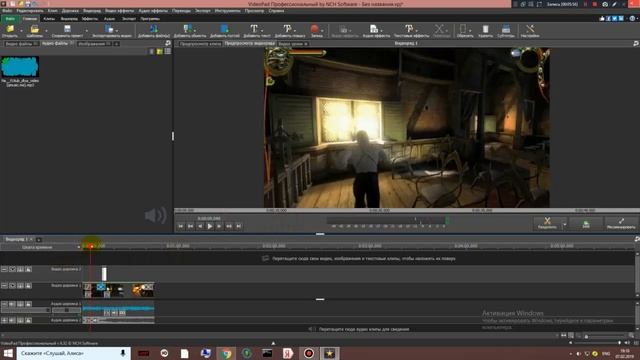This screenshot has width=640, height=360.
Task: Select the audio file thumbnail in bin
Action: coord(20,67)
